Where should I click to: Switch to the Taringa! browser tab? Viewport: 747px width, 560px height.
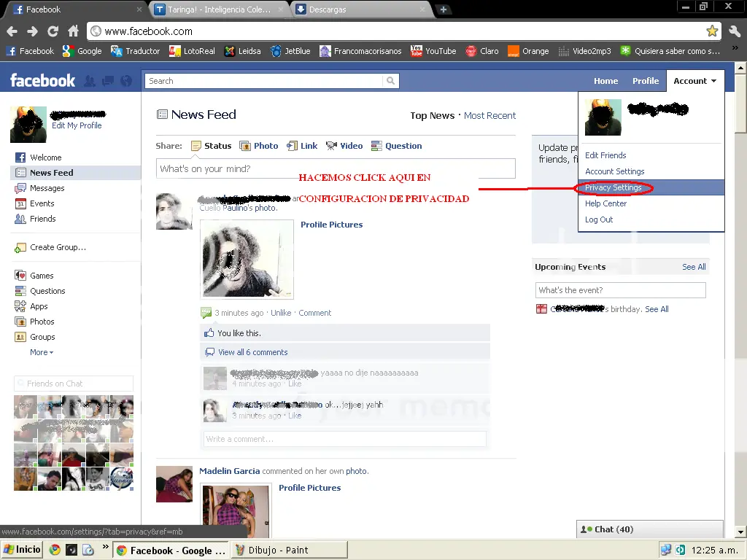click(x=219, y=9)
